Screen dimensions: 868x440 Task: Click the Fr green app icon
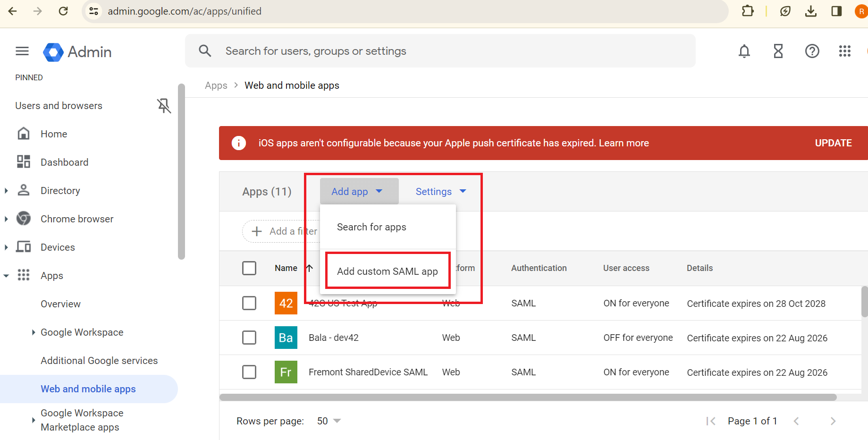(x=286, y=372)
